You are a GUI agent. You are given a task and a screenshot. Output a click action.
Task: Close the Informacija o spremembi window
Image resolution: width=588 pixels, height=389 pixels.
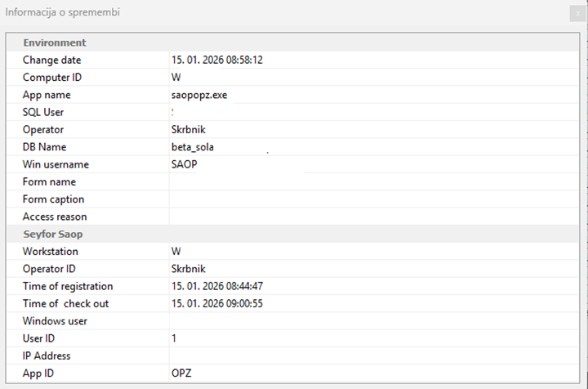coord(577,12)
